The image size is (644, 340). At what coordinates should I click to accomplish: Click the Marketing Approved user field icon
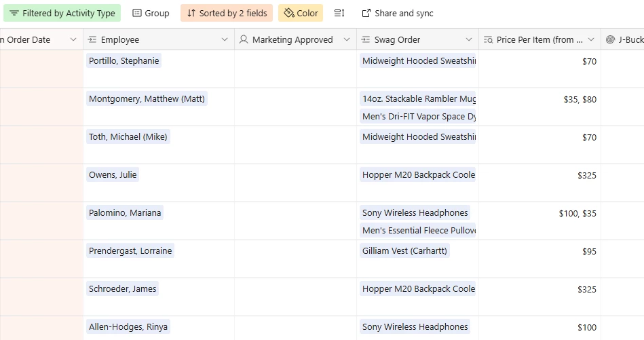point(244,39)
